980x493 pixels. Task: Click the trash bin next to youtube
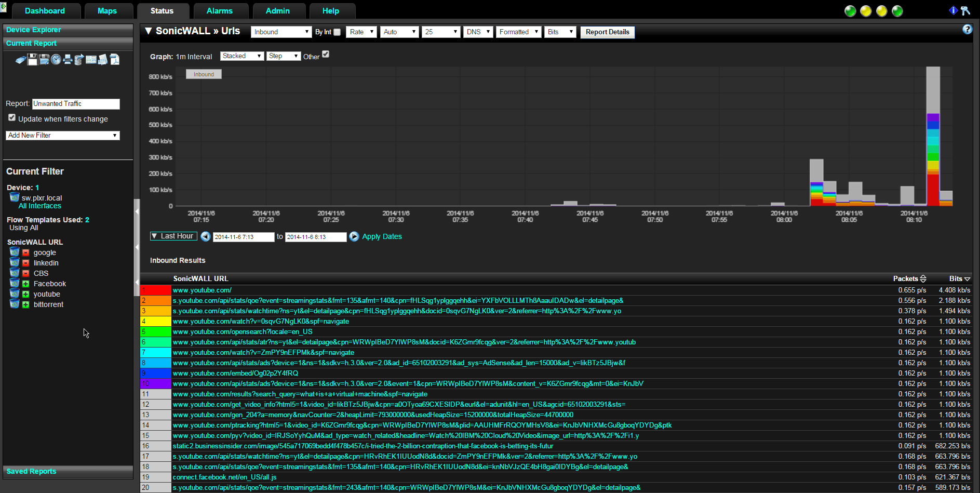pyautogui.click(x=15, y=294)
